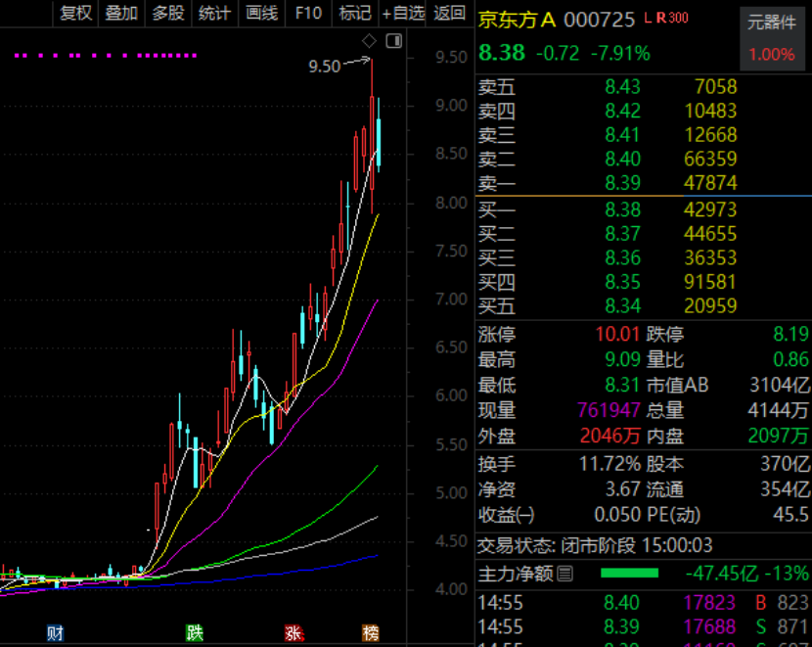Screen dimensions: 812x647
Task: Open the blue 财 marker on timeline
Action: (x=56, y=633)
